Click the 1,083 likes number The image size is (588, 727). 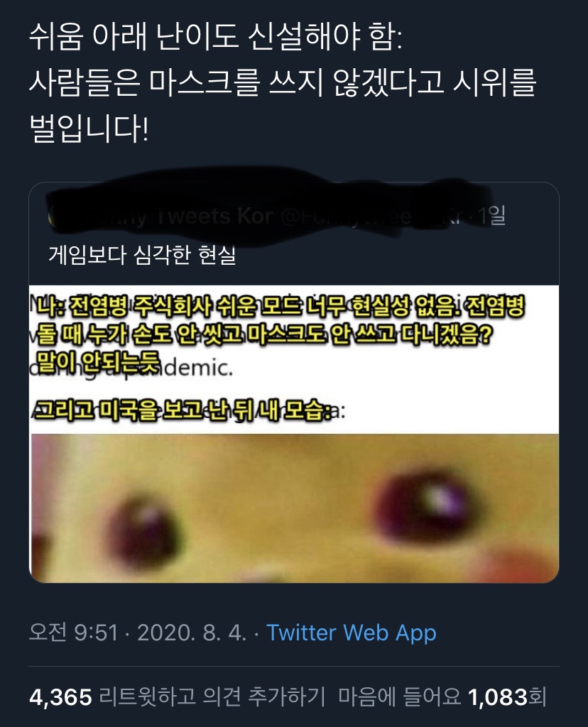click(498, 696)
